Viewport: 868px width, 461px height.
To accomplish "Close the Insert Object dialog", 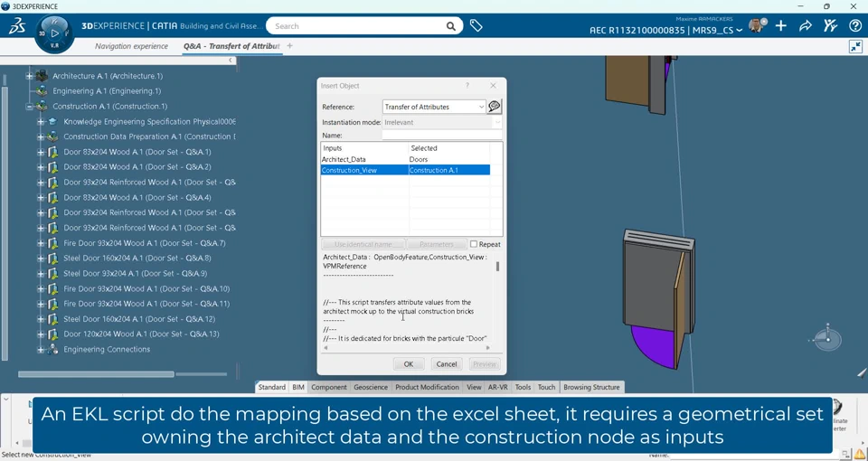I will [494, 86].
